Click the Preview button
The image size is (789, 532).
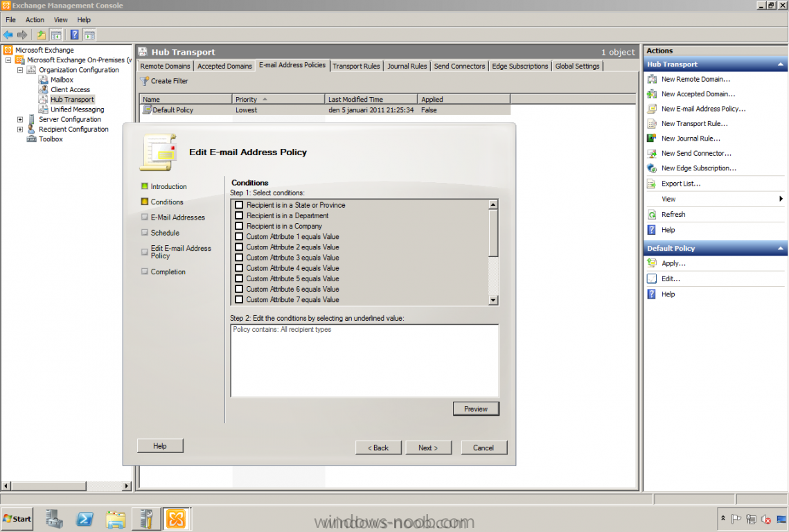tap(476, 409)
